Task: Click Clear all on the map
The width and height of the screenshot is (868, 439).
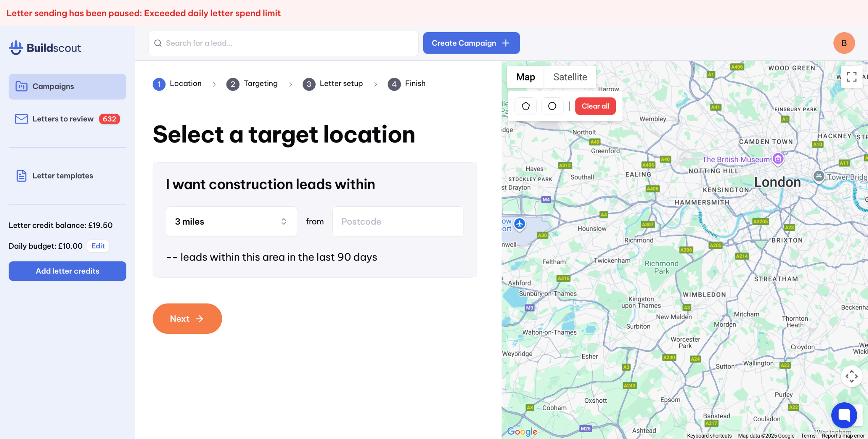Action: (x=595, y=106)
